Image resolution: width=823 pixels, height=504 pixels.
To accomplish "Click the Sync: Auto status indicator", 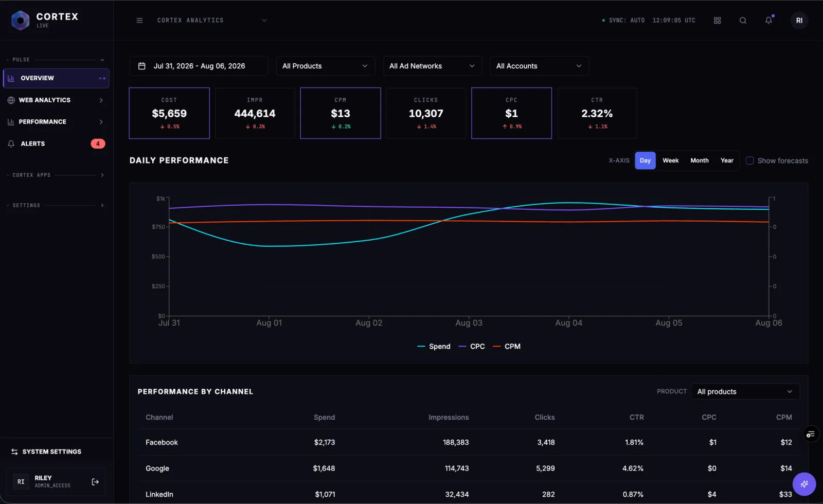I will [623, 21].
